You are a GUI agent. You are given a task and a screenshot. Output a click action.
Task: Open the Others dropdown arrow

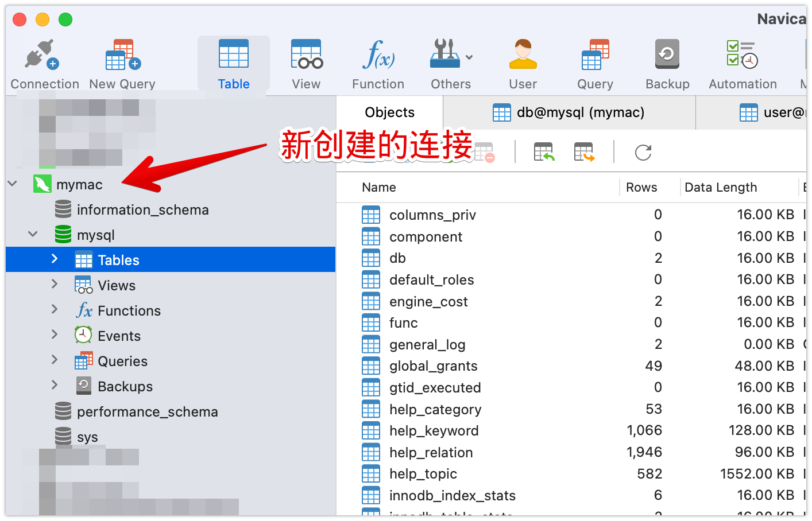pyautogui.click(x=469, y=57)
